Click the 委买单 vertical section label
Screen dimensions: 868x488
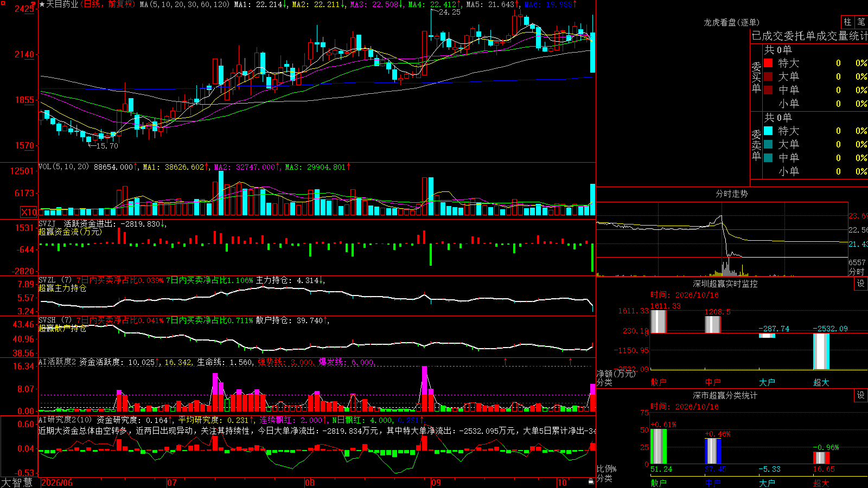click(756, 77)
